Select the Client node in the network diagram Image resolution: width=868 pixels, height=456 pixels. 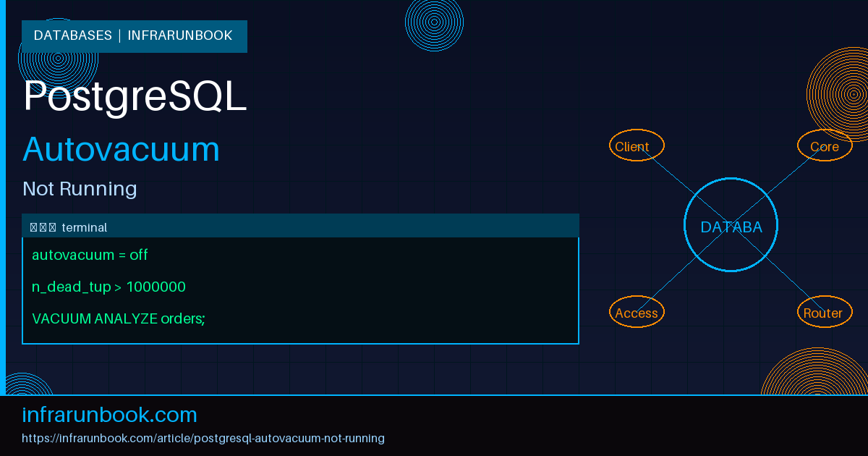(637, 145)
